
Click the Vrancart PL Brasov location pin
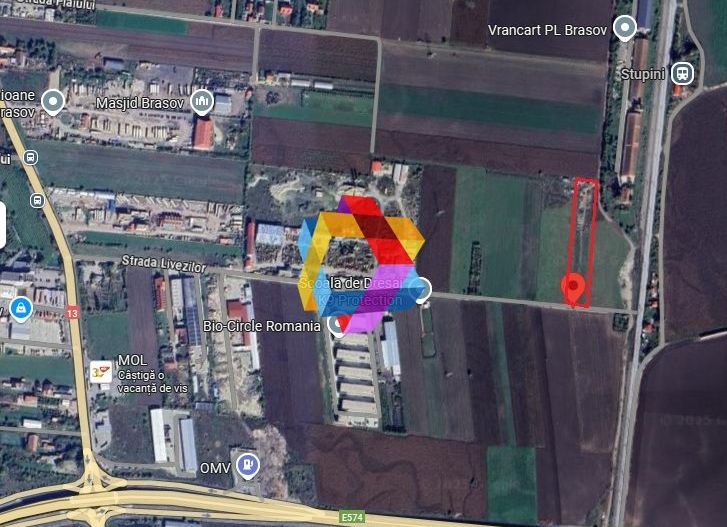pyautogui.click(x=625, y=28)
